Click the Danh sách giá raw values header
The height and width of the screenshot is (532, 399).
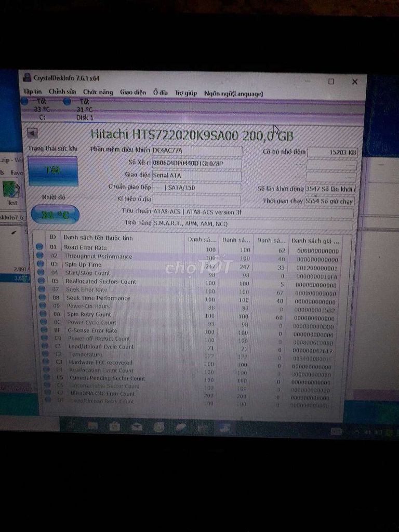[315, 241]
